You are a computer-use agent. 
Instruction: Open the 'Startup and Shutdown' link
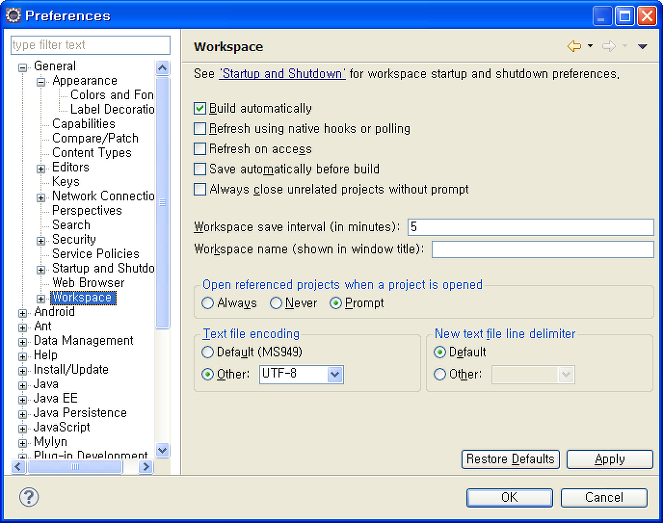click(x=282, y=74)
